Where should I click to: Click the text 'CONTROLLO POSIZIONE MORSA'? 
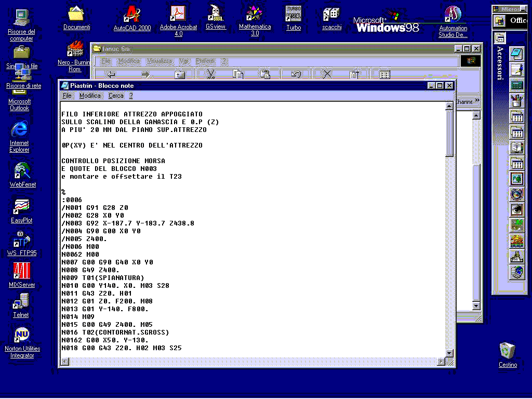click(x=113, y=161)
